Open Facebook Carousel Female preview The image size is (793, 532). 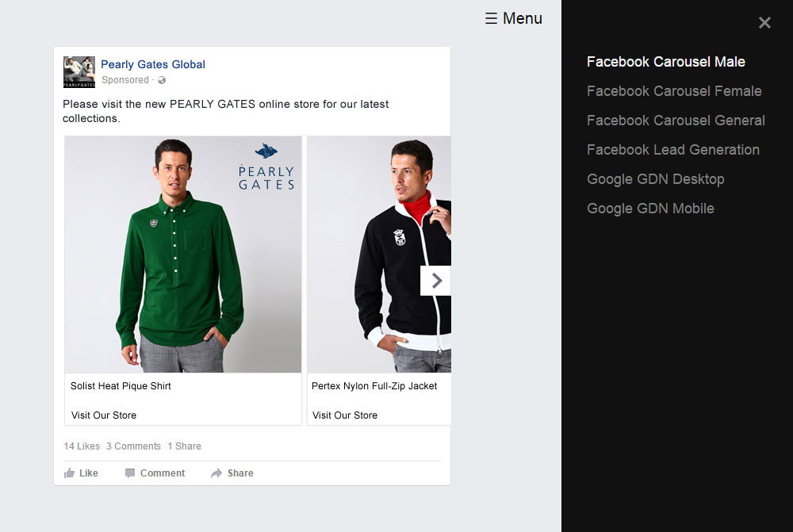tap(674, 91)
